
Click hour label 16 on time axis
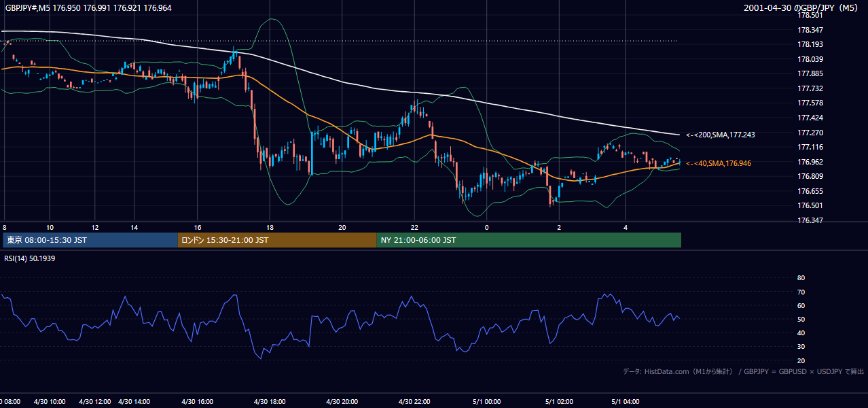tap(197, 227)
